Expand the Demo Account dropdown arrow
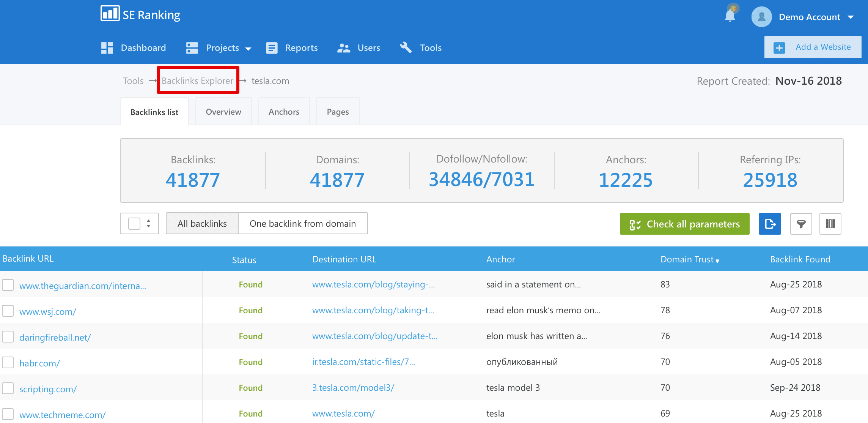Viewport: 868px width, 423px height. tap(851, 17)
